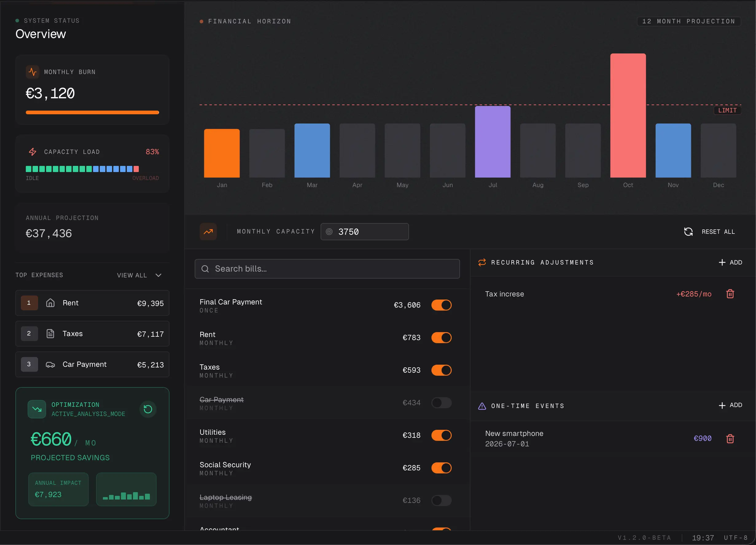Expand View All top expenses chevron
756x545 pixels.
(158, 275)
